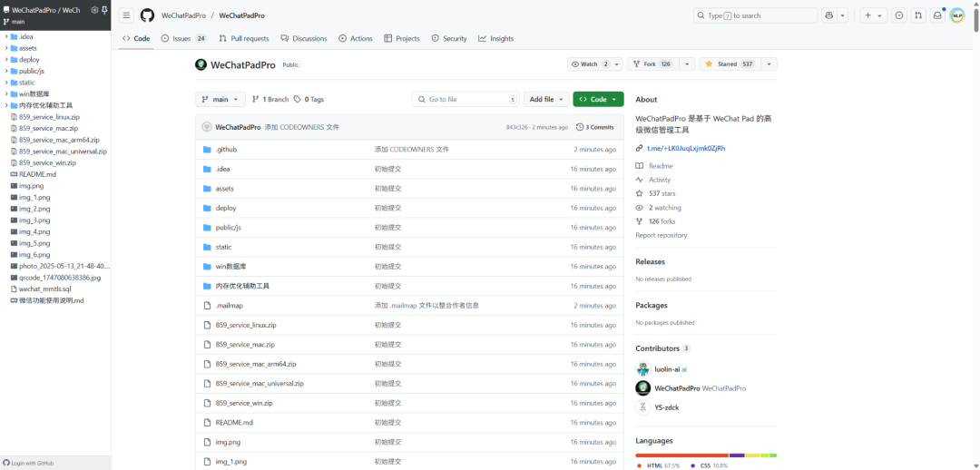Click the WeChatPadPro contributor avatar

(x=643, y=388)
